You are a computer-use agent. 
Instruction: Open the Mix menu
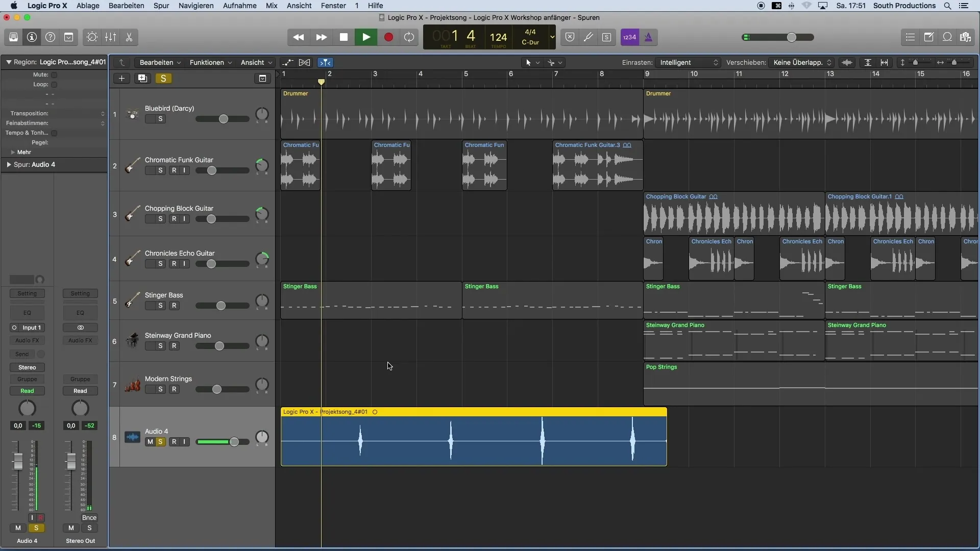click(272, 6)
